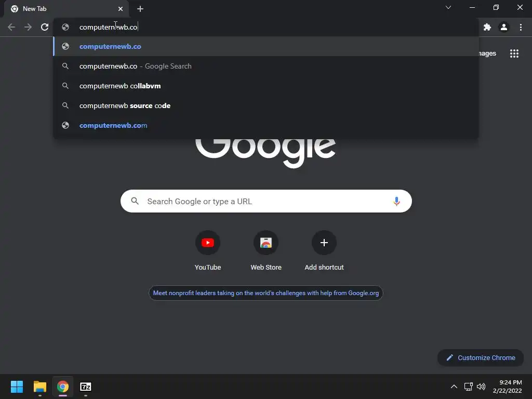Click the Customize Chrome button
The width and height of the screenshot is (532, 399).
[481, 357]
